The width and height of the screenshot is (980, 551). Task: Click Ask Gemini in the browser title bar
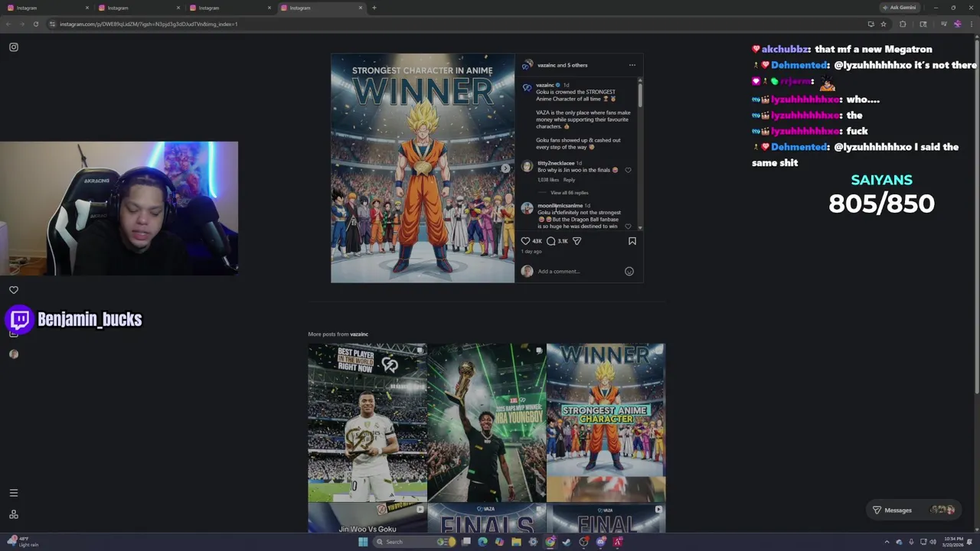[x=900, y=8]
